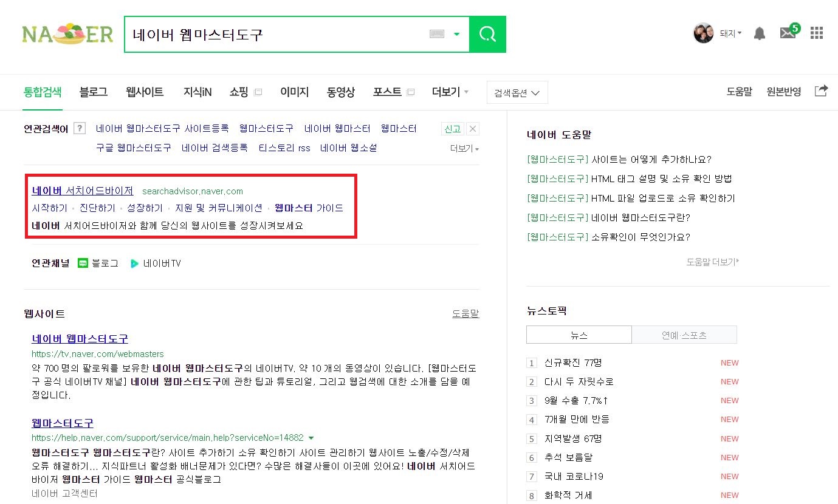This screenshot has width=838, height=504.
Task: Switch to the 이미지 tab
Action: point(294,92)
